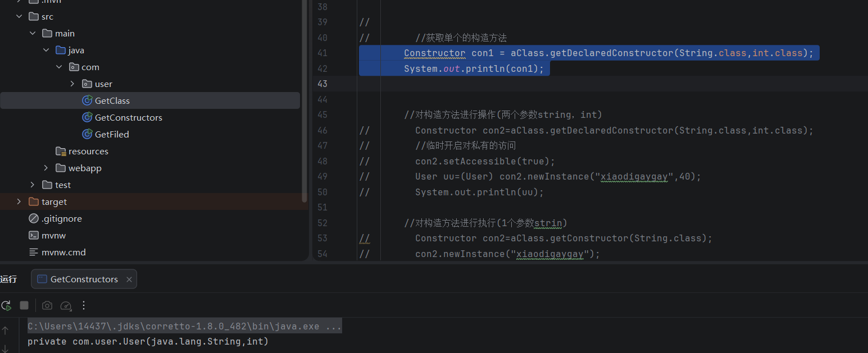Screen dimensions: 868x353
Task: Select the main folder icon
Action: point(47,34)
